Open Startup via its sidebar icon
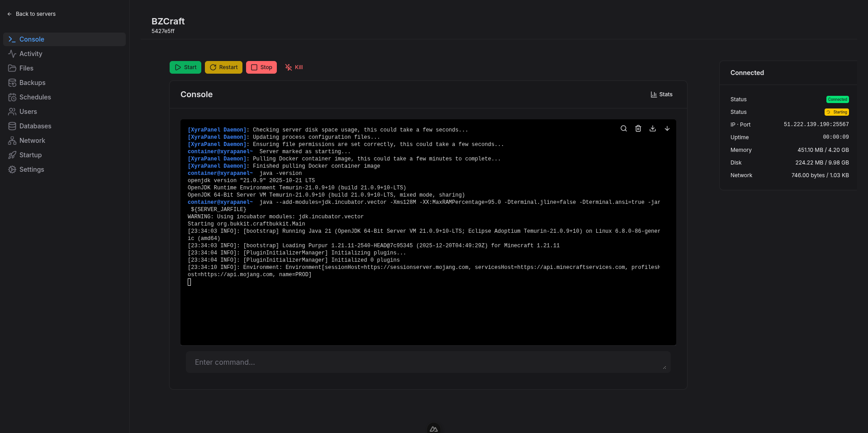 (12, 155)
